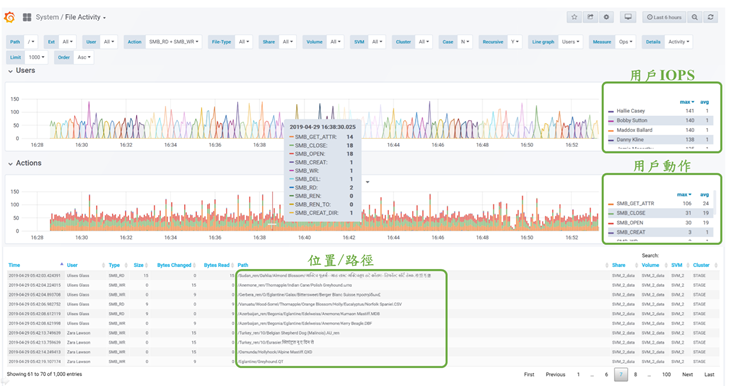Go to Previous page of entries
729x386 pixels.
pos(555,374)
